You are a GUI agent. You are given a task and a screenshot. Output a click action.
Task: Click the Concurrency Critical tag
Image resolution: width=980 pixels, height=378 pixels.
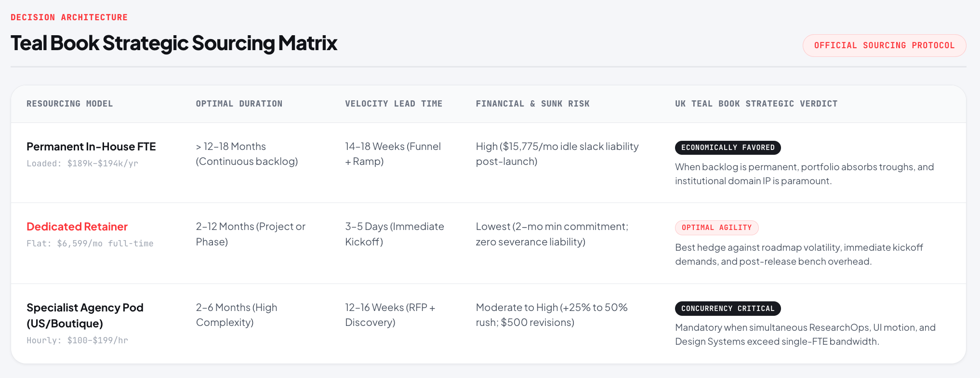click(728, 309)
